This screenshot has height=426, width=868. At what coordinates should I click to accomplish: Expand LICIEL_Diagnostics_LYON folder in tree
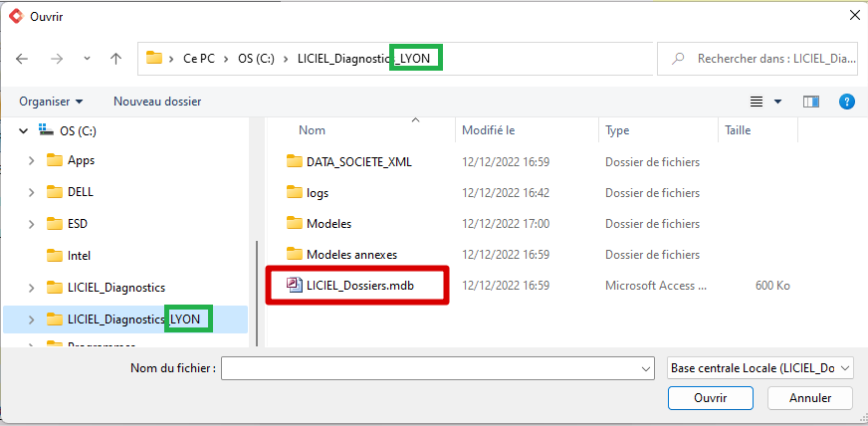click(32, 319)
